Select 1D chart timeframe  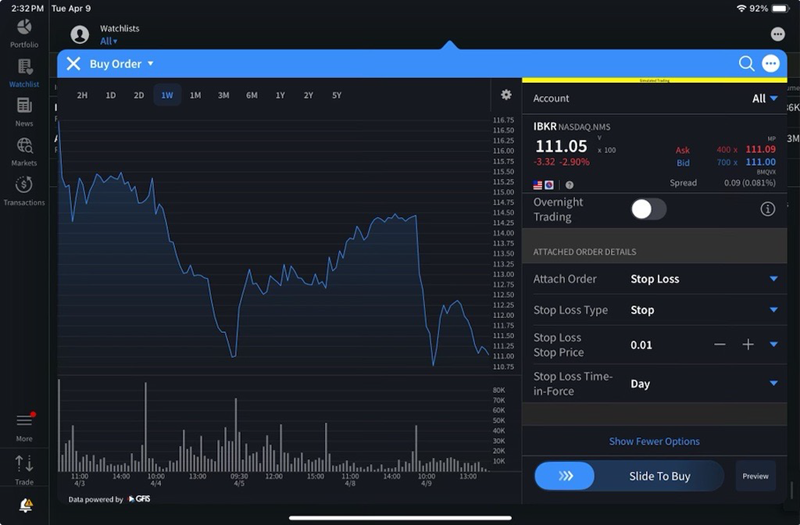click(x=111, y=95)
